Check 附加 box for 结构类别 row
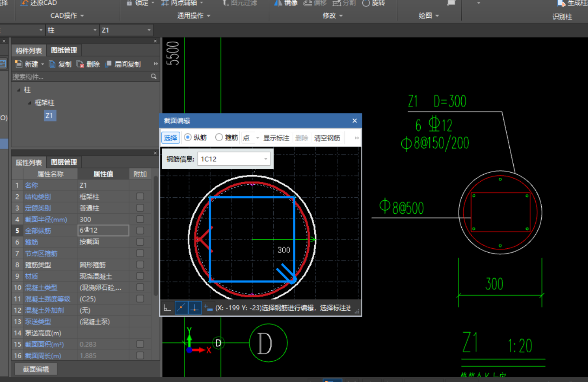This screenshot has width=588, height=382. point(140,196)
